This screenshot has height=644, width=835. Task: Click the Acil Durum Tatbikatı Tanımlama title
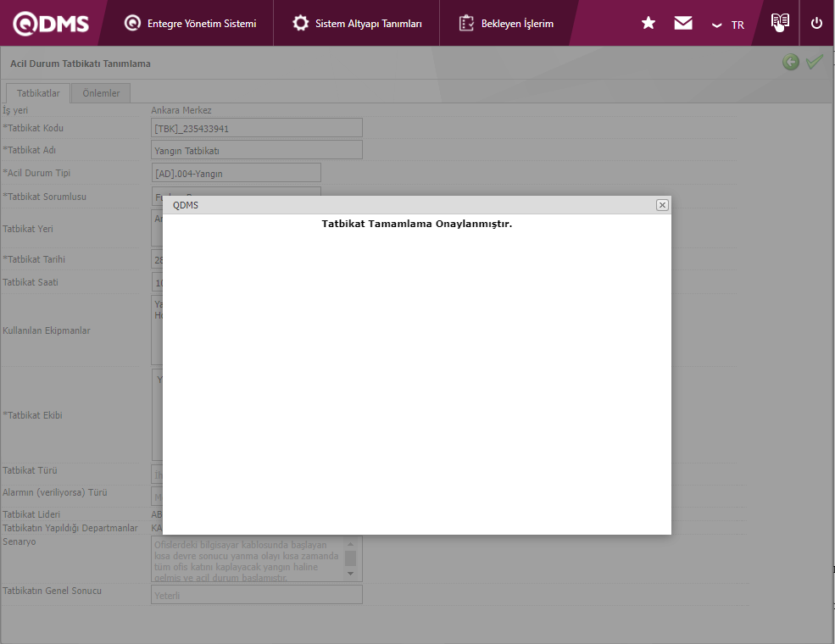click(81, 64)
